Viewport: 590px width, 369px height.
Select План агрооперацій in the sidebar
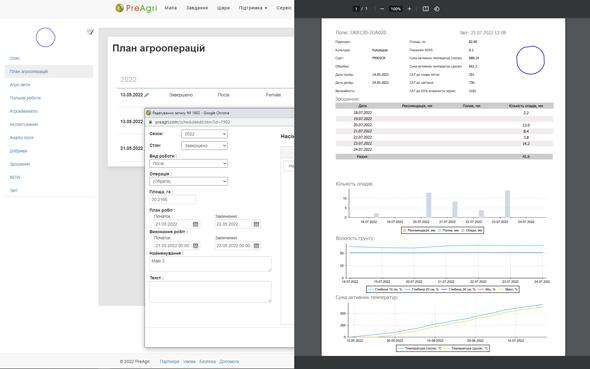(x=49, y=71)
